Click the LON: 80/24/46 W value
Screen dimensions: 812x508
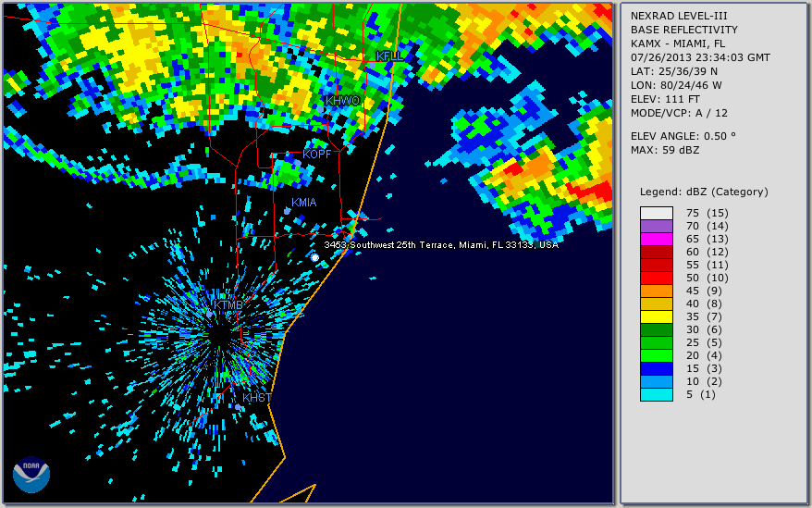point(676,85)
